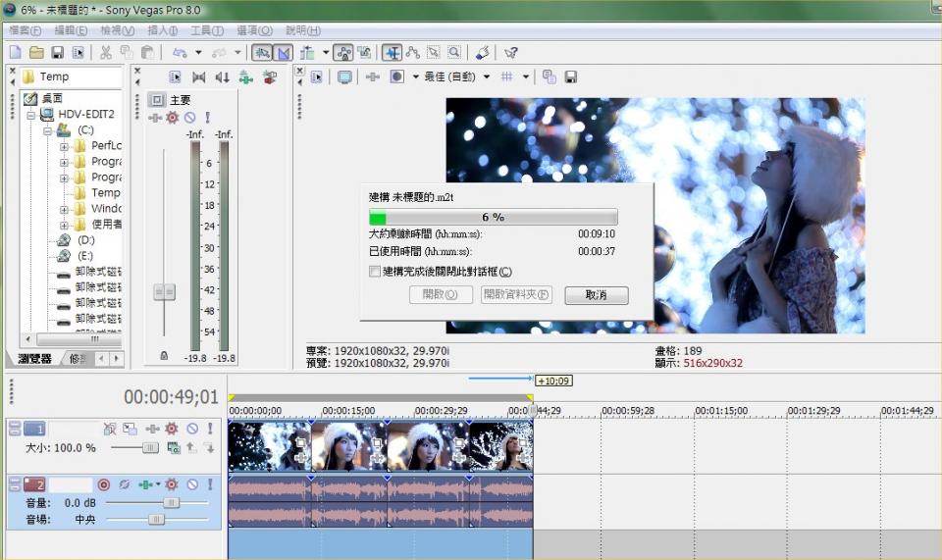
Task: Open the 插入(I) menu
Action: (x=162, y=30)
